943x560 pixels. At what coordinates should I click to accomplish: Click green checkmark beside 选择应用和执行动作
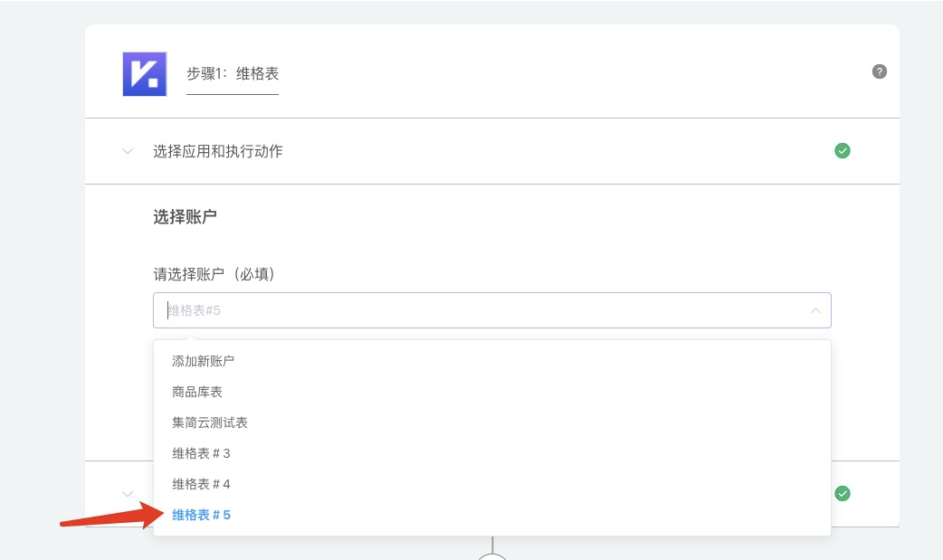point(842,151)
